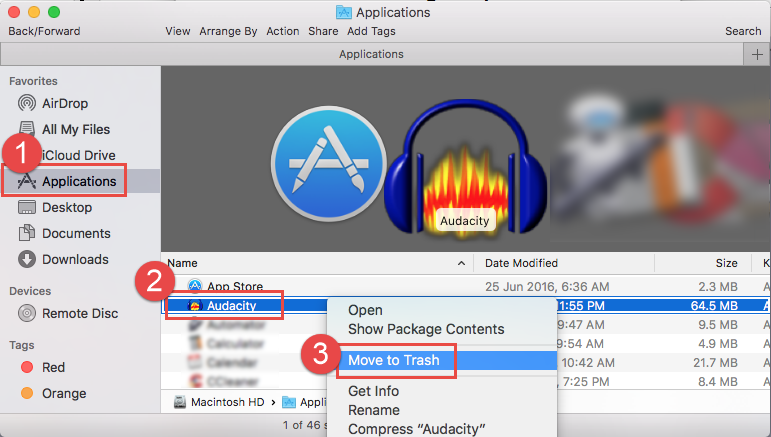Click the Desktop folder icon in sidebar

click(27, 207)
